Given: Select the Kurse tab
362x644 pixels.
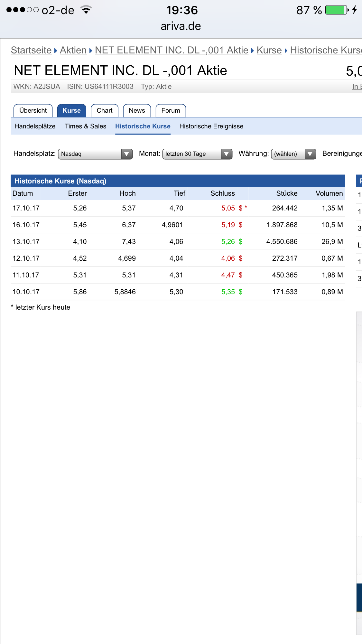Looking at the screenshot, I should click(x=71, y=111).
